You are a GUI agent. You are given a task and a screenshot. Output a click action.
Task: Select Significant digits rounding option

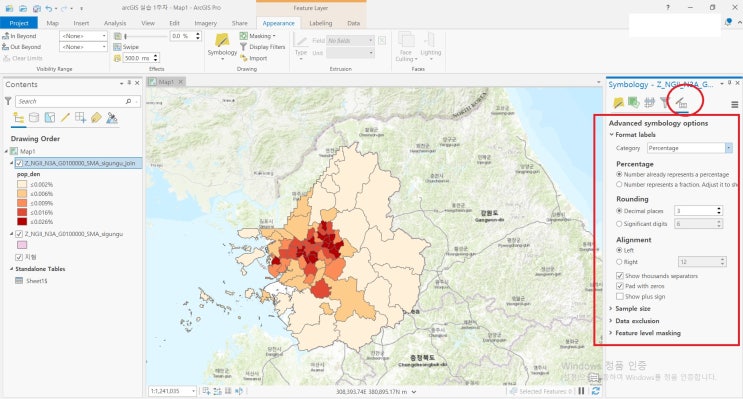(619, 224)
